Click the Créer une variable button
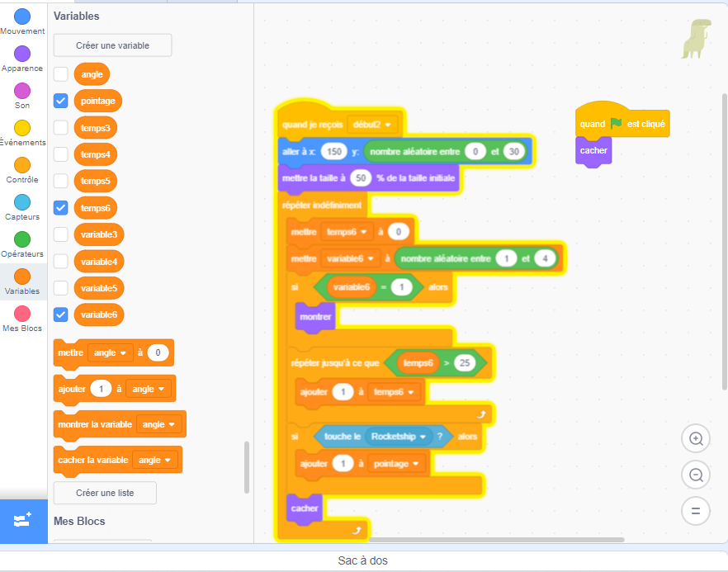This screenshot has width=728, height=572. [113, 45]
